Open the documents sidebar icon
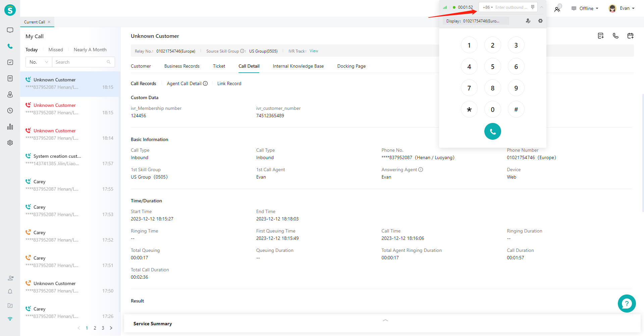 10,78
